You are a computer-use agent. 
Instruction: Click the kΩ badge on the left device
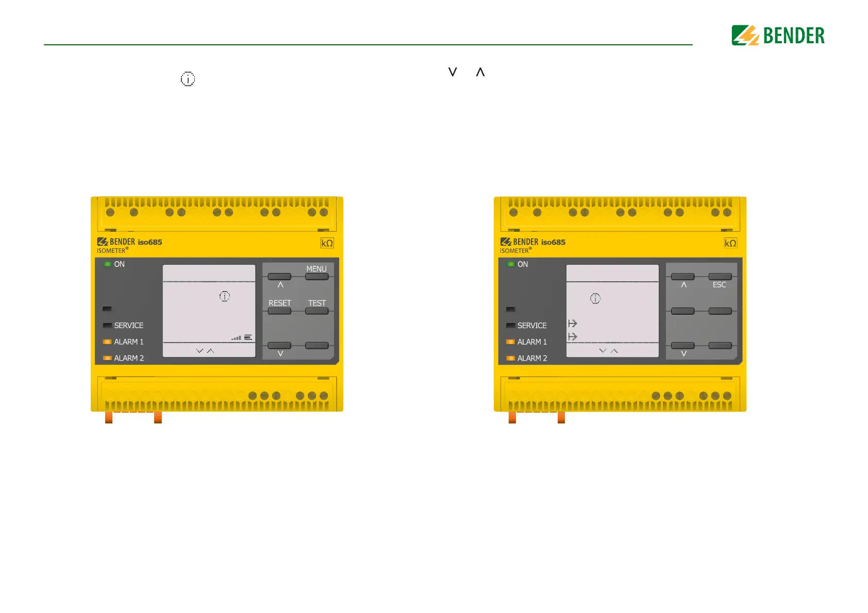pyautogui.click(x=327, y=243)
